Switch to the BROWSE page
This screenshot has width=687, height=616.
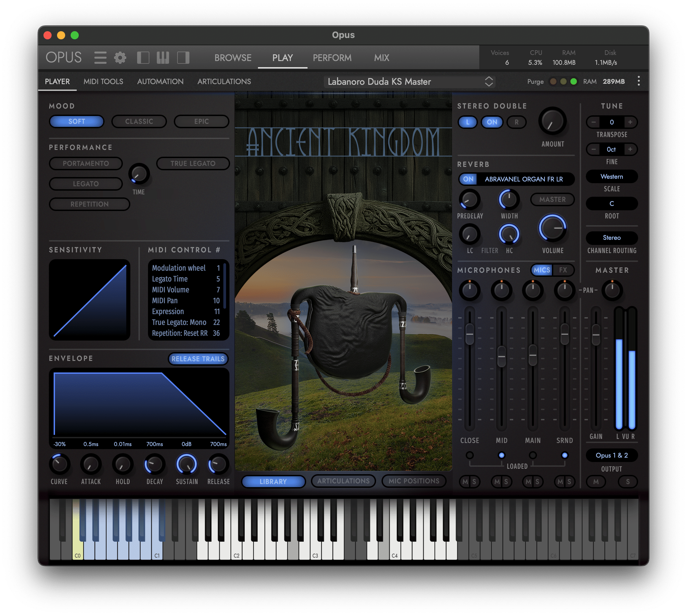[233, 58]
